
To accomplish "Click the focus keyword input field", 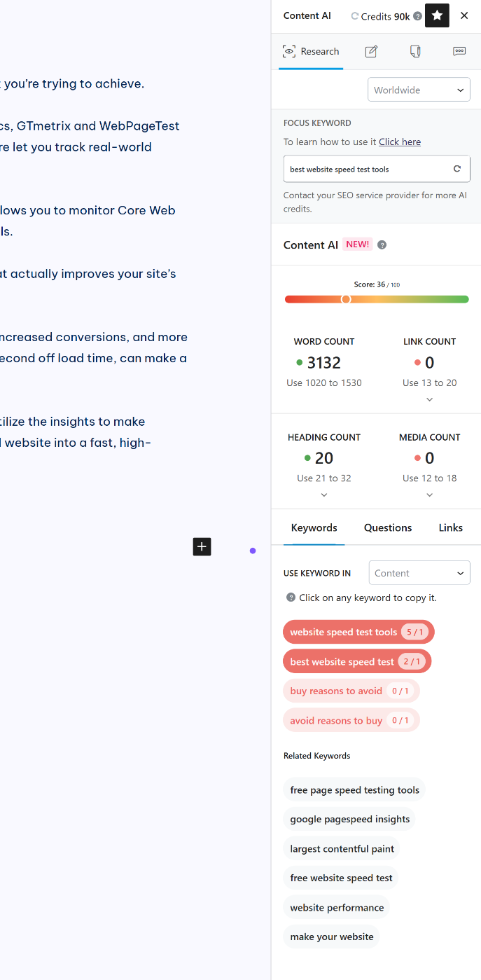I will (364, 168).
